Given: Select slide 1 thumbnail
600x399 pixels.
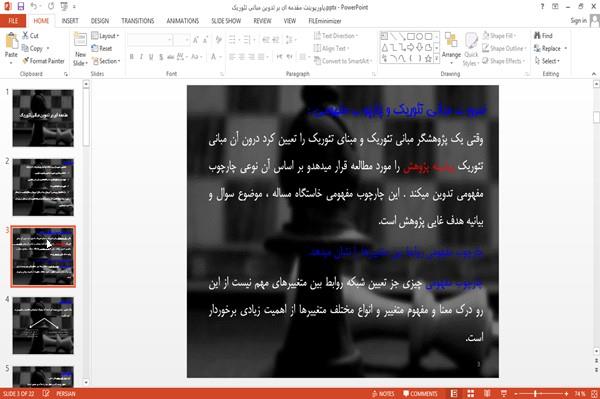Looking at the screenshot, I should point(43,118).
